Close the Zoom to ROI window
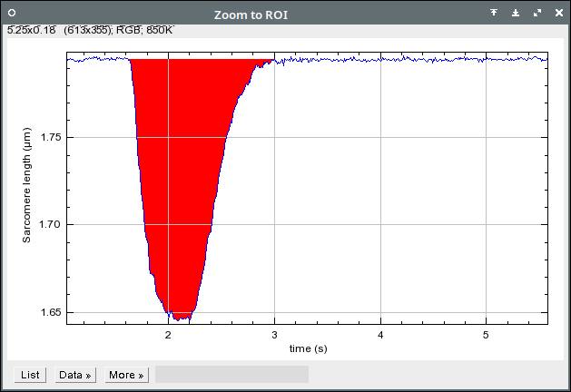The image size is (571, 392). coord(556,14)
